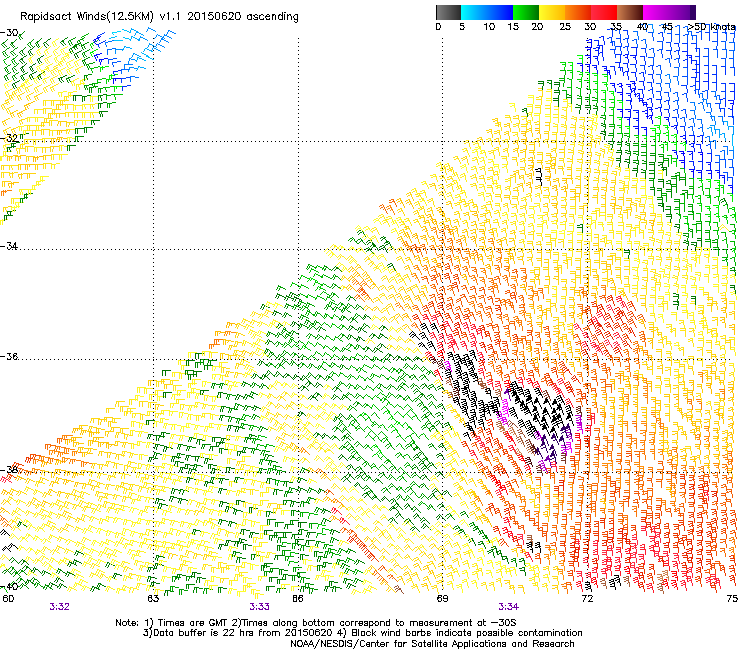Click the purple 3:33 pass time label
Image resolution: width=740 pixels, height=650 pixels.
[260, 607]
